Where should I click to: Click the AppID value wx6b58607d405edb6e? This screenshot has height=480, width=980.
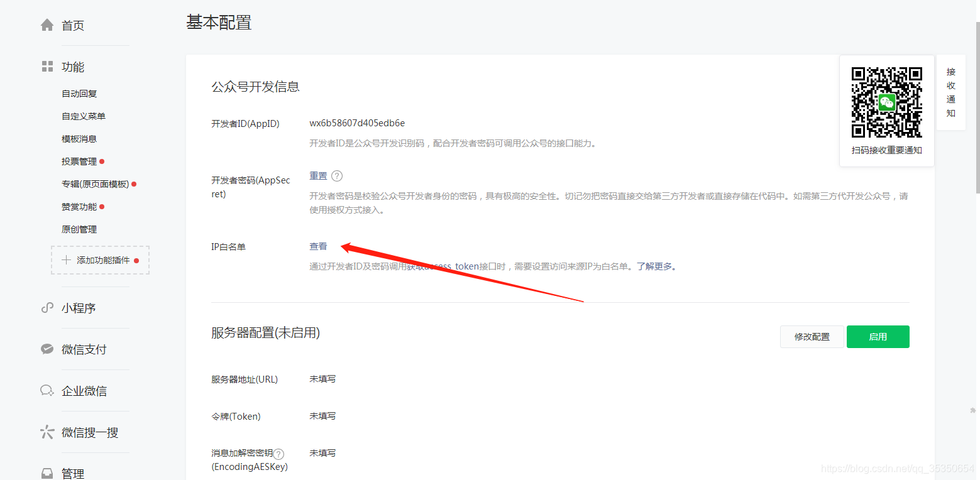[x=357, y=123]
